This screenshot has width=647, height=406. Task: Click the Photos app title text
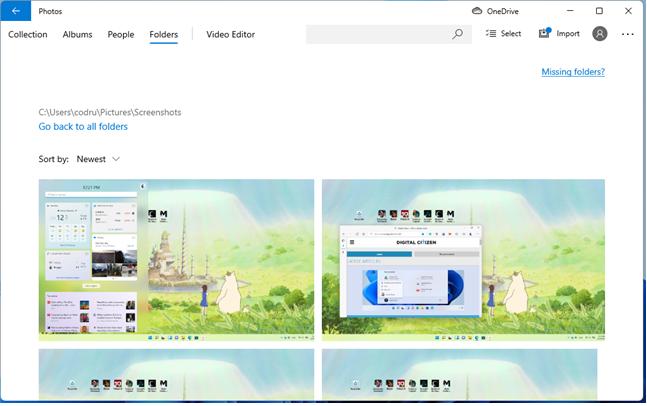50,11
